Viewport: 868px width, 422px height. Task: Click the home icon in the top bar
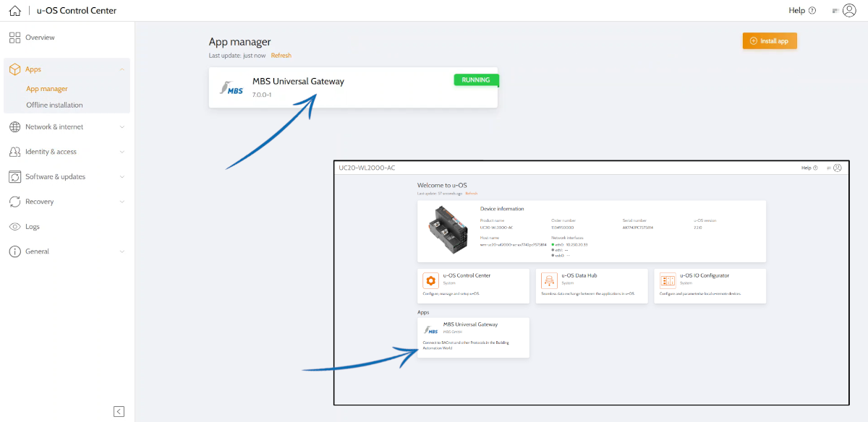point(14,11)
